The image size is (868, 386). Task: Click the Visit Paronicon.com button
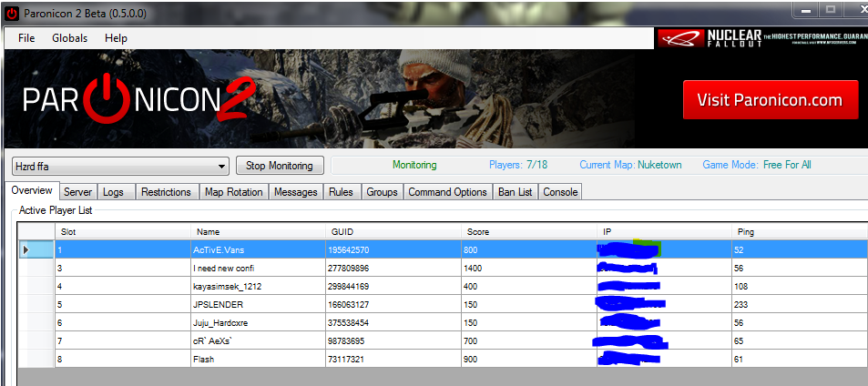click(770, 100)
